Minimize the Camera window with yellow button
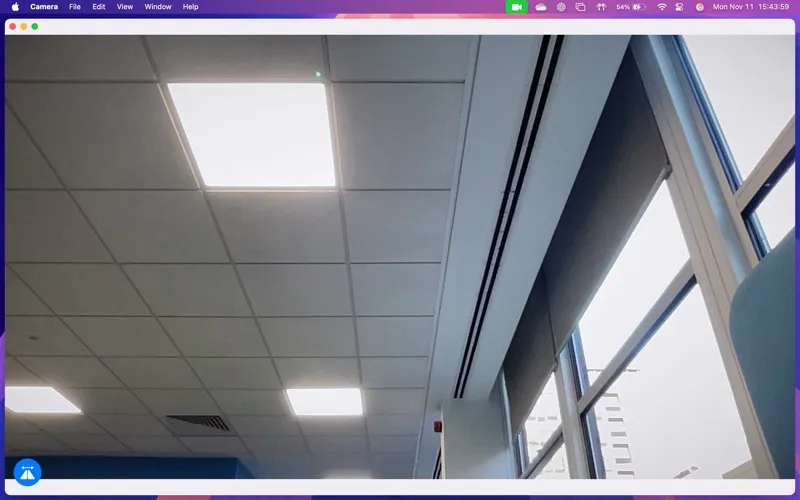The width and height of the screenshot is (800, 500). coord(23,27)
